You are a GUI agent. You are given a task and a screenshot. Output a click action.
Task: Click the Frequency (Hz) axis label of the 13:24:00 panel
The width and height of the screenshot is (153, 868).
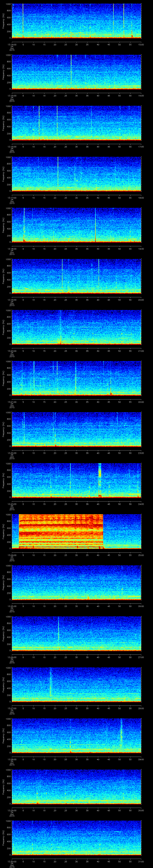click(3, 531)
